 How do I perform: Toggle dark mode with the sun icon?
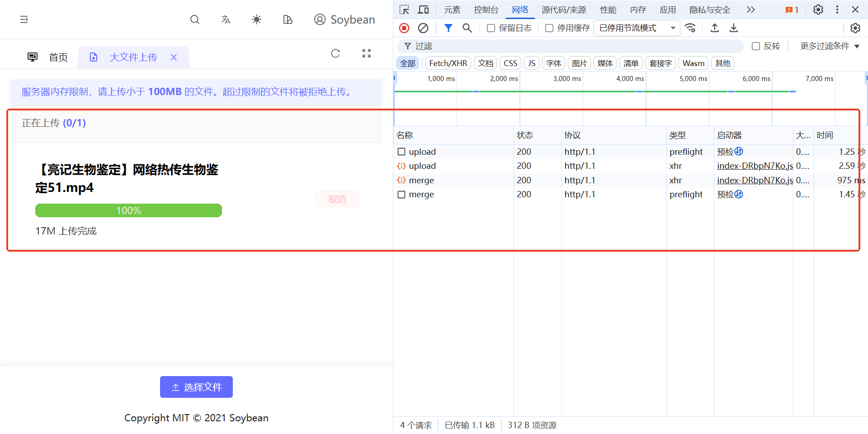click(256, 19)
